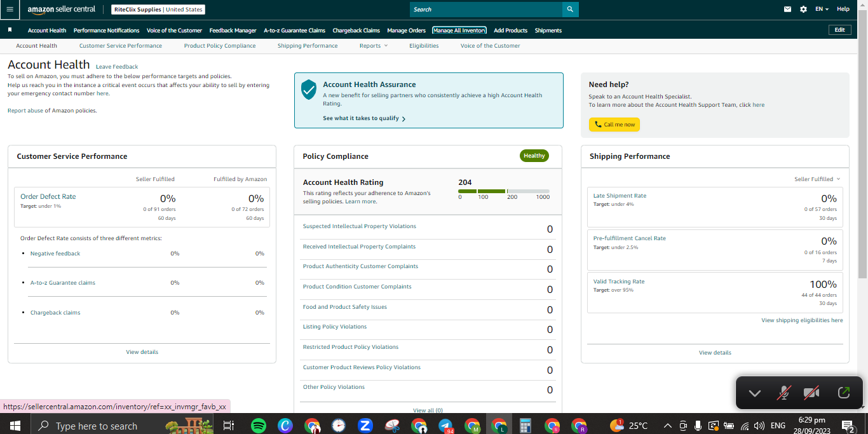Screen dimensions: 868x434
Task: Open Spotify from the taskbar
Action: point(259,426)
